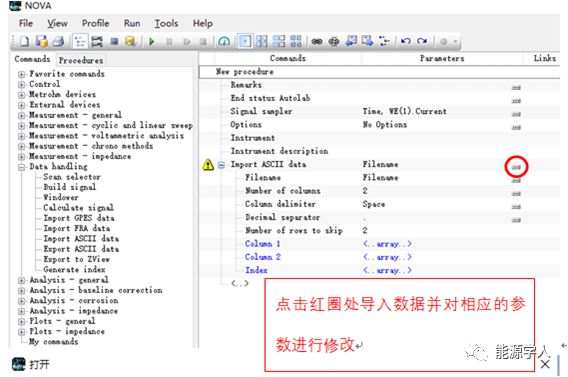Viewport: 568px width, 377px height.
Task: Open the Run menu
Action: point(132,24)
